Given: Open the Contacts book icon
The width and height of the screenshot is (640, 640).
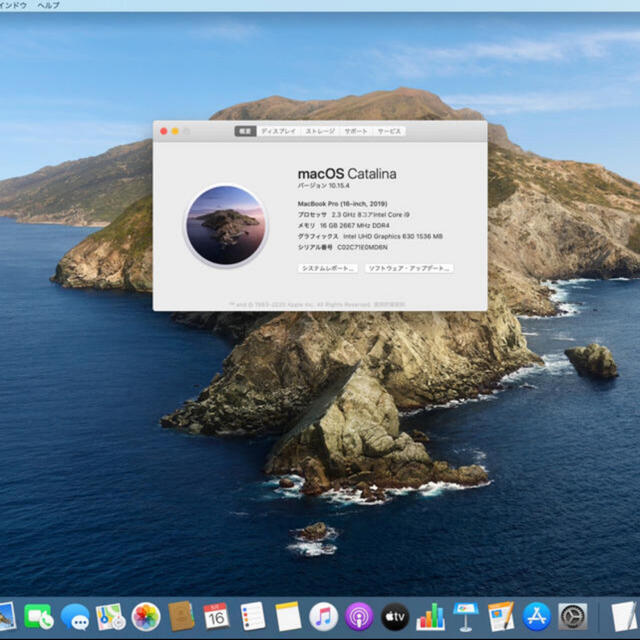Looking at the screenshot, I should click(x=181, y=616).
